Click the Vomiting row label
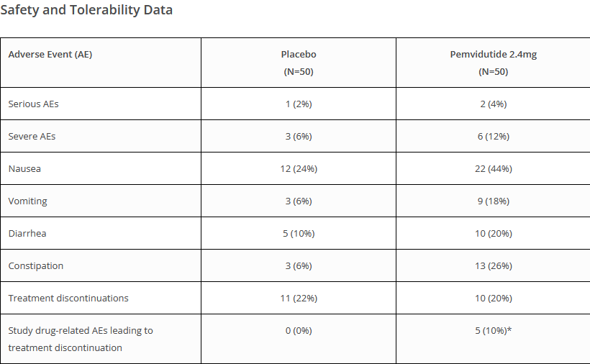The height and width of the screenshot is (364, 590). point(28,201)
